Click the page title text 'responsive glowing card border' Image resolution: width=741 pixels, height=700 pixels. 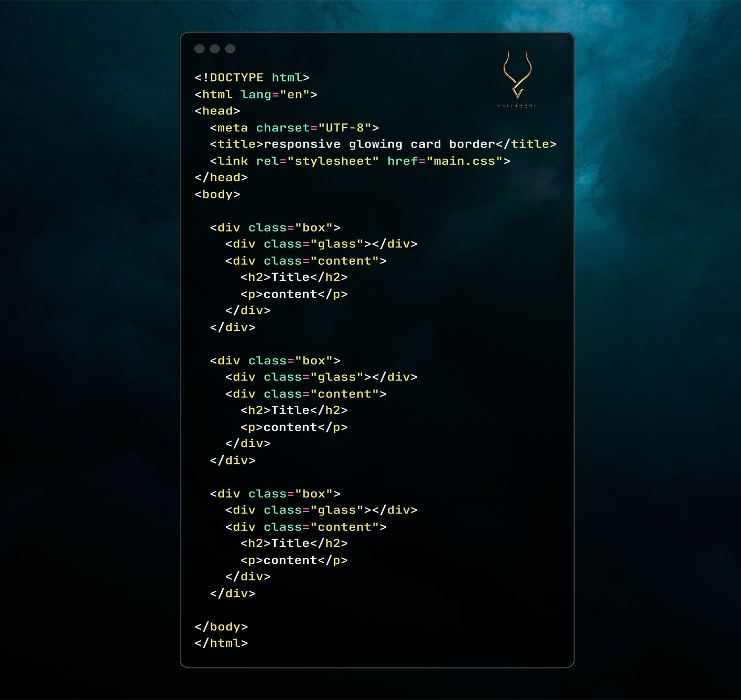point(379,144)
